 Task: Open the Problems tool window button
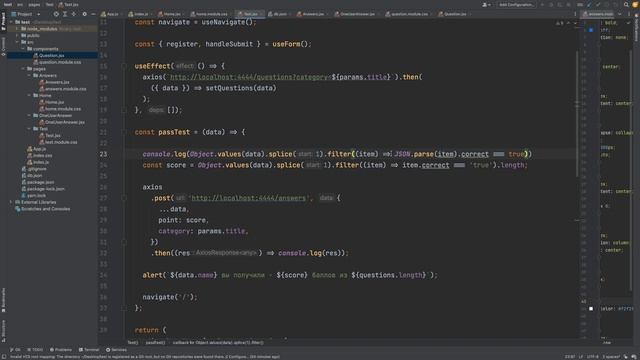coord(61,350)
